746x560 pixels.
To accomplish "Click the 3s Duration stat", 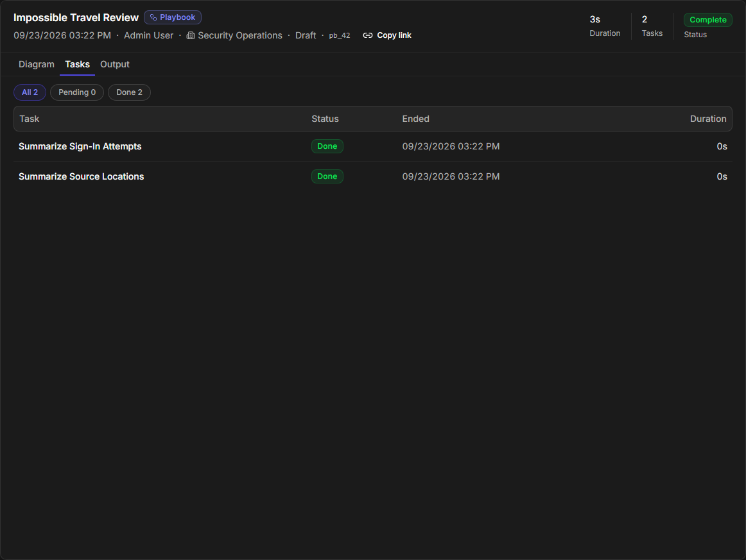I will (x=605, y=26).
